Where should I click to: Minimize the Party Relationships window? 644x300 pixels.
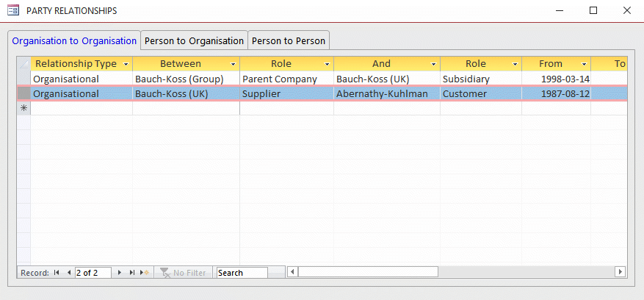point(560,11)
